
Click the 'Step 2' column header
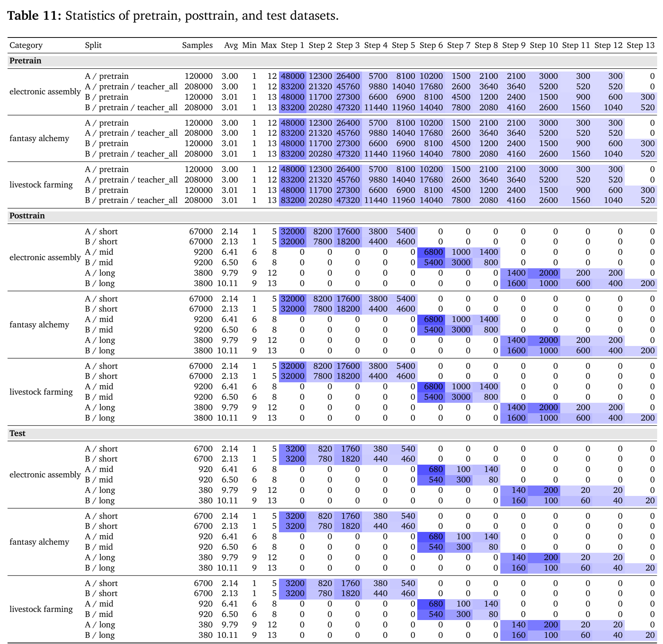click(x=320, y=45)
